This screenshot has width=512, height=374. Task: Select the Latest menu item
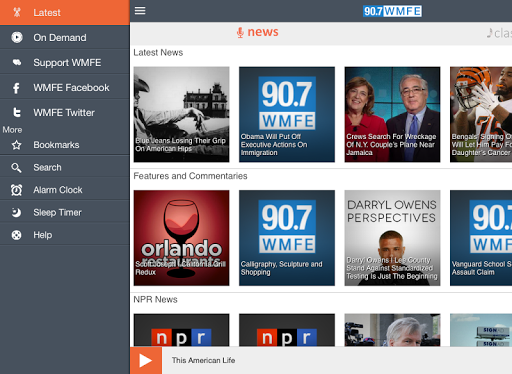click(65, 12)
